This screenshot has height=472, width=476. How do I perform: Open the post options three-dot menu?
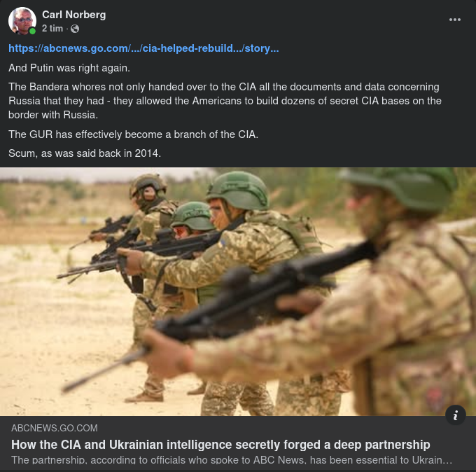(x=455, y=20)
